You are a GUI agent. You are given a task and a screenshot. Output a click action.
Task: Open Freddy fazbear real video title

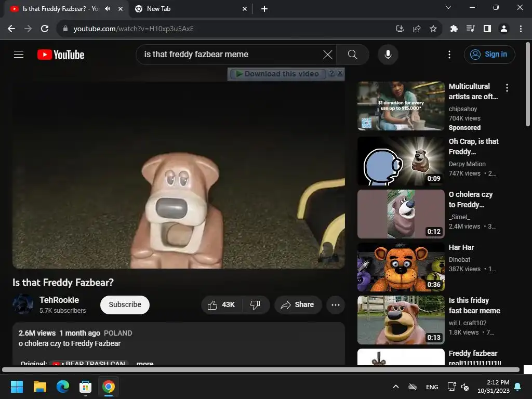(474, 357)
